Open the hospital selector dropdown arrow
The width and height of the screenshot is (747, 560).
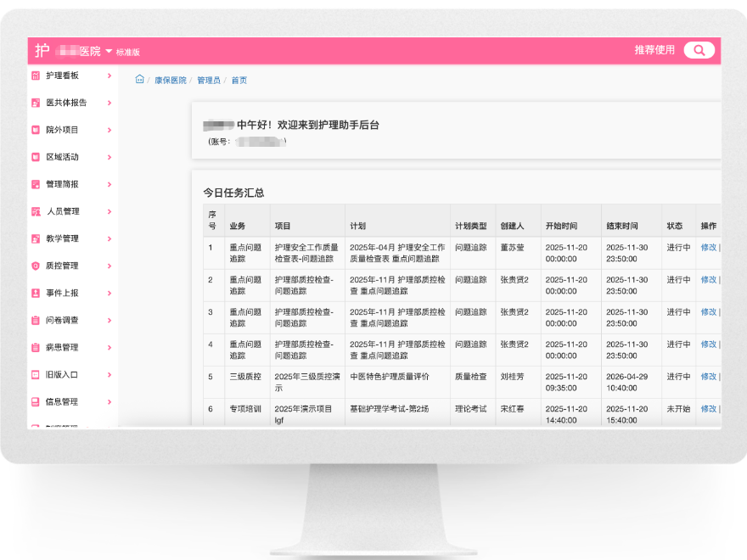click(109, 51)
